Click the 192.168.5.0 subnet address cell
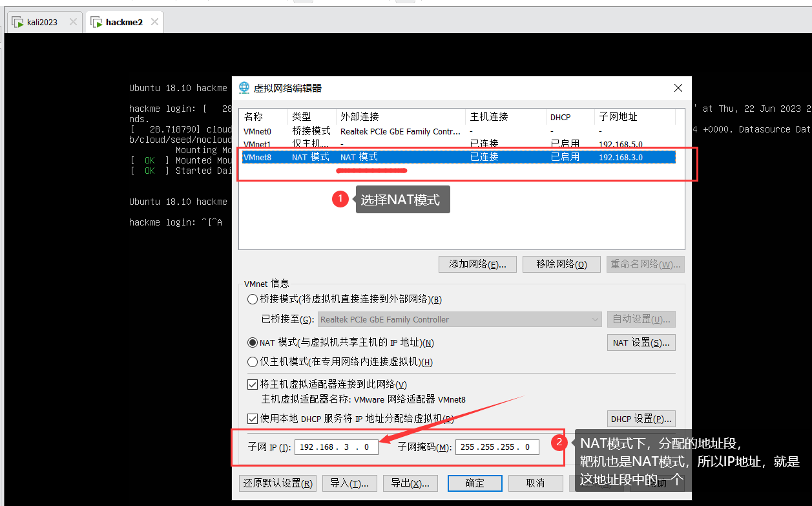The image size is (812, 506). (x=621, y=144)
